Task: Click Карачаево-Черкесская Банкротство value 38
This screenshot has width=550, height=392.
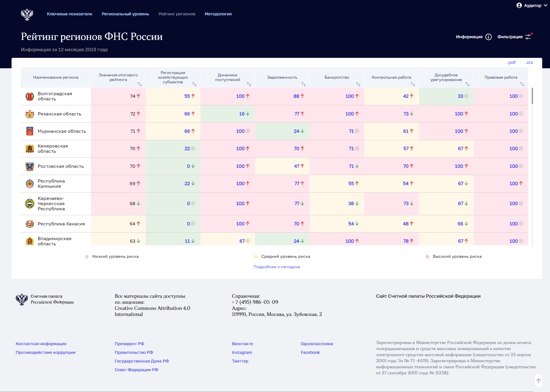Action: (351, 204)
